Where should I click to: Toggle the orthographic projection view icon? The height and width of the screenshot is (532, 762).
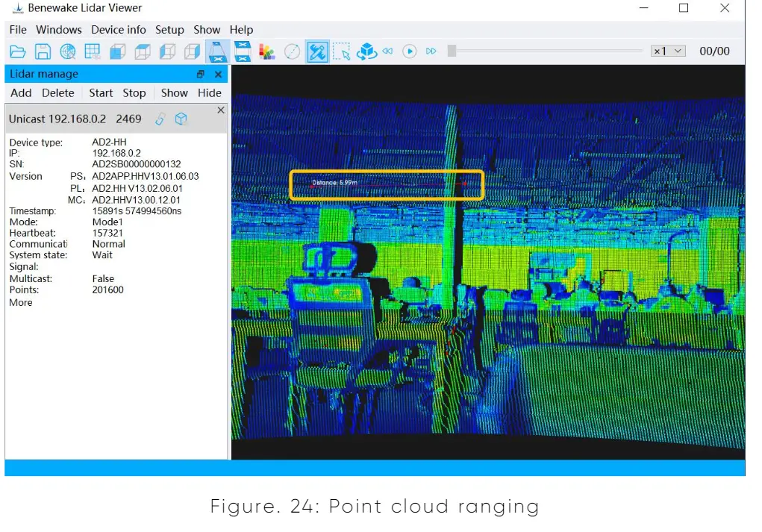coord(243,51)
